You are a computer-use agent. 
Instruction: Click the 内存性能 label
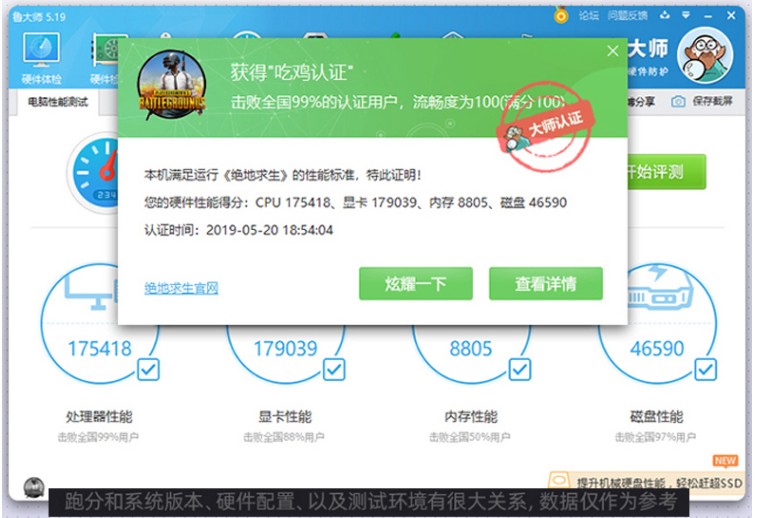pos(471,417)
